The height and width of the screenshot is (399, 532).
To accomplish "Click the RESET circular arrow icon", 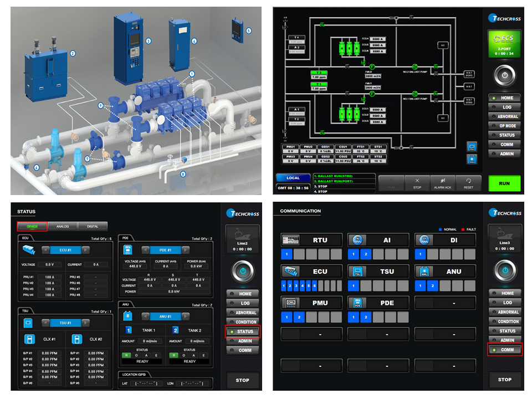I will (x=468, y=181).
